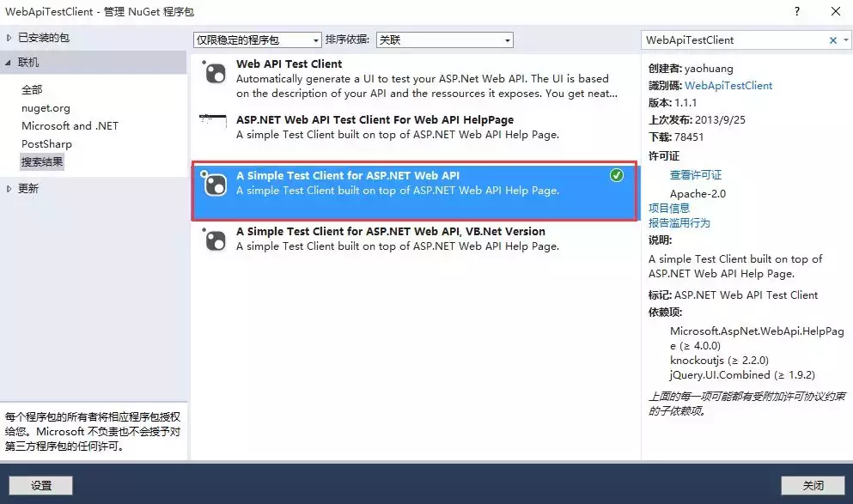The image size is (853, 504).
Task: Click the 上次发布 2013/9/25 date
Action: point(697,120)
